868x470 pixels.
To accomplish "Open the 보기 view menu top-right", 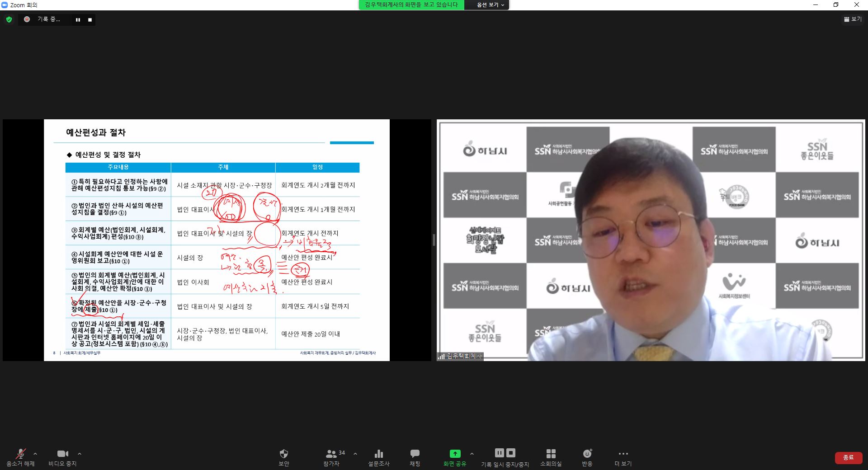I will tap(853, 19).
